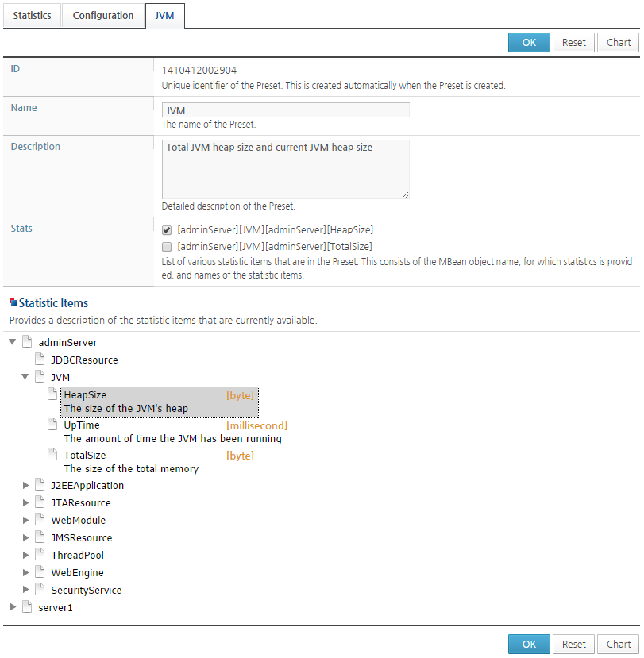Click the red-blue Statistic Items heading icon
644x658 pixels.
[x=13, y=302]
